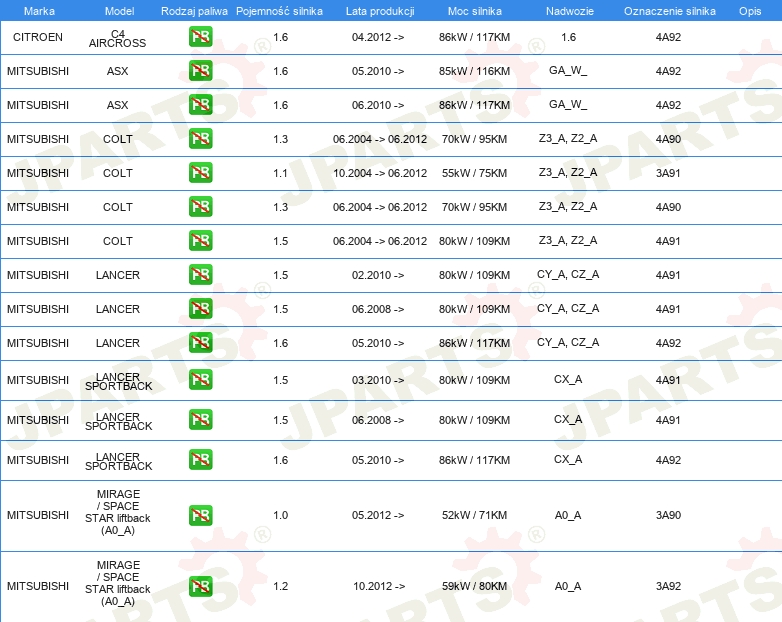The height and width of the screenshot is (622, 782).
Task: Select the Rodzaj paliwa column header
Action: click(194, 11)
